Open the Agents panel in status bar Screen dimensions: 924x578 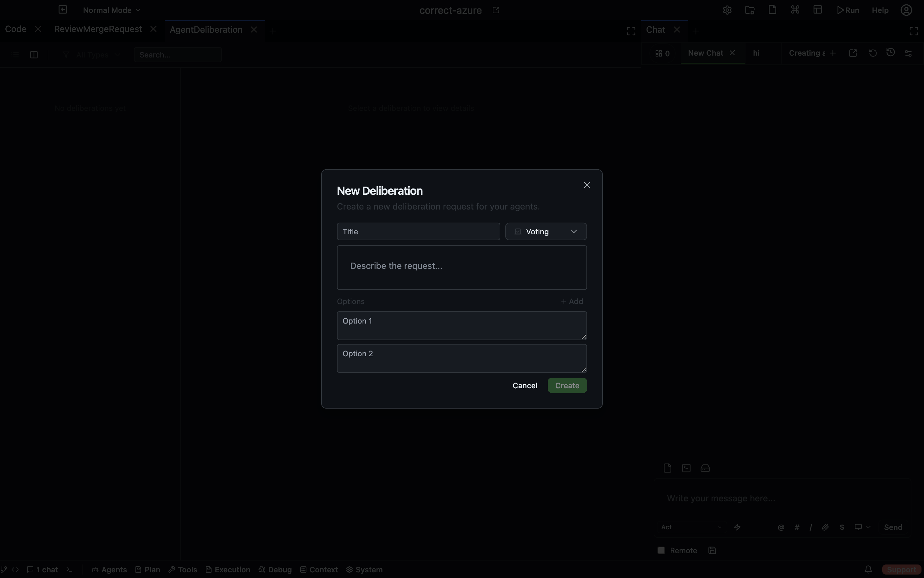tap(109, 570)
